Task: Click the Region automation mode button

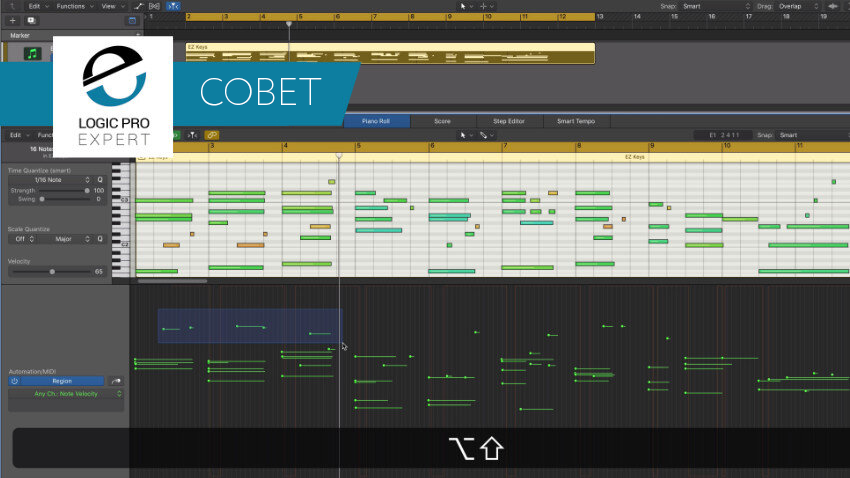Action: click(62, 381)
